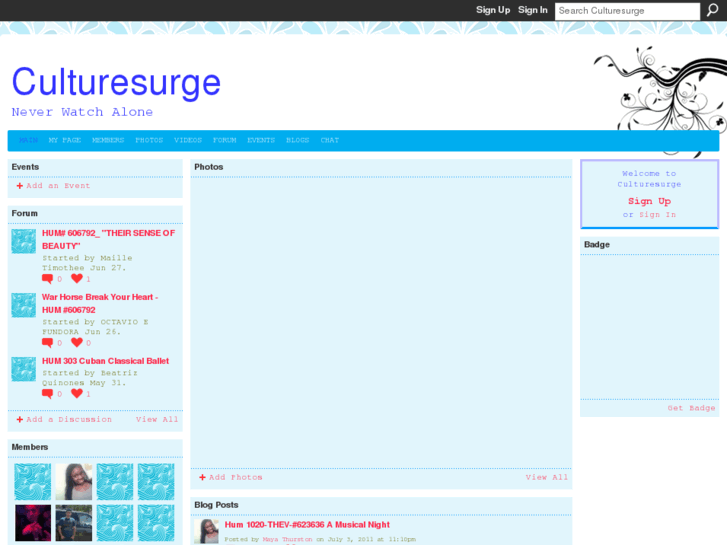Open A Musical Night blog post
Viewport: 727px width, 545px height.
pos(307,525)
